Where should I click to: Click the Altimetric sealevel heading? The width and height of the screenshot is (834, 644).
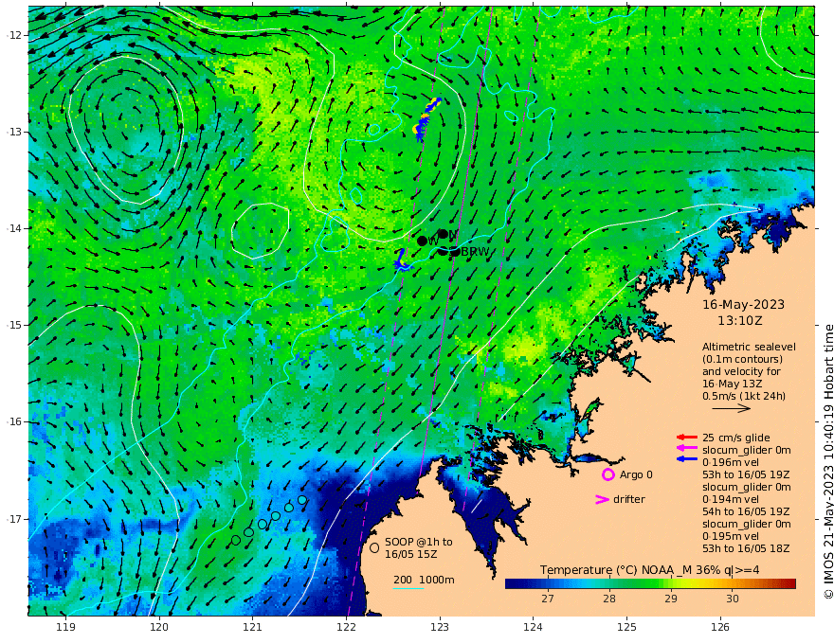[749, 347]
